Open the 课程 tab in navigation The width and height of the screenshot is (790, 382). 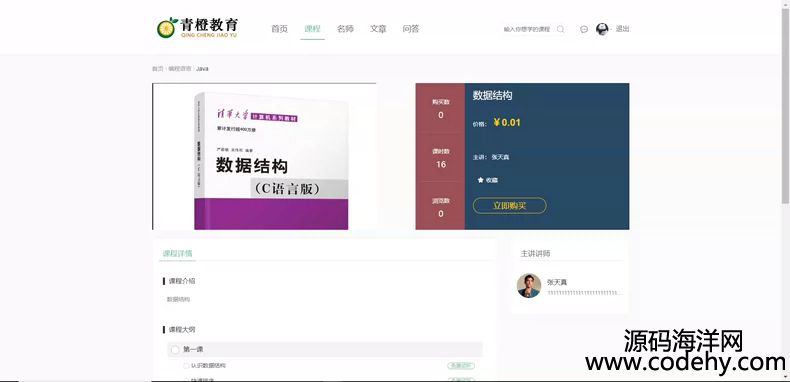pos(312,29)
